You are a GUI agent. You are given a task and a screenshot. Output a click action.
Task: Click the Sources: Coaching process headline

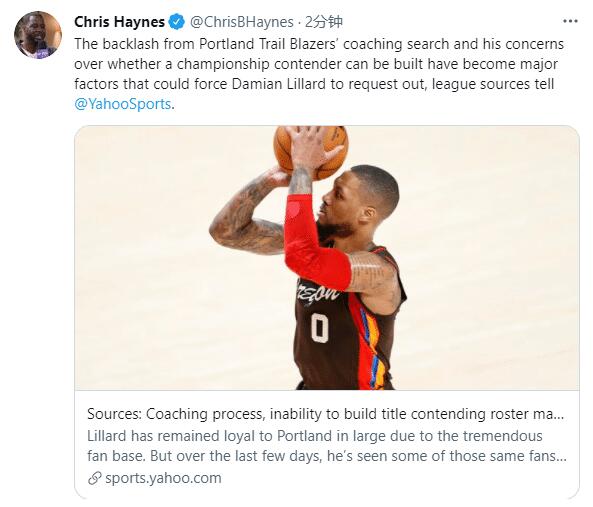pos(325,414)
